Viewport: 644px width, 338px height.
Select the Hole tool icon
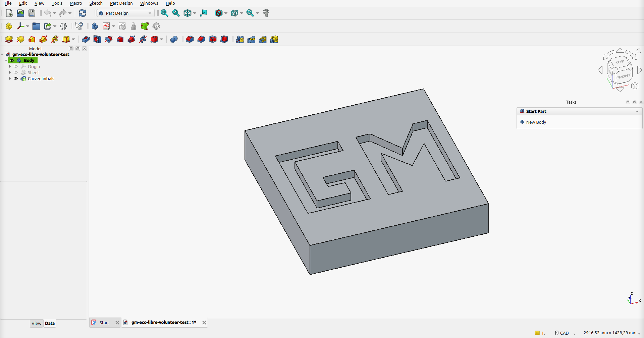(97, 40)
